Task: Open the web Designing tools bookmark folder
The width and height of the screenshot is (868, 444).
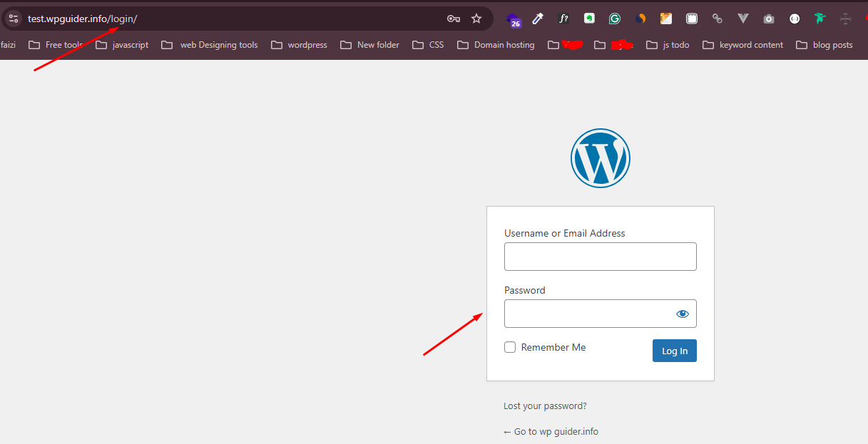Action: coord(210,45)
